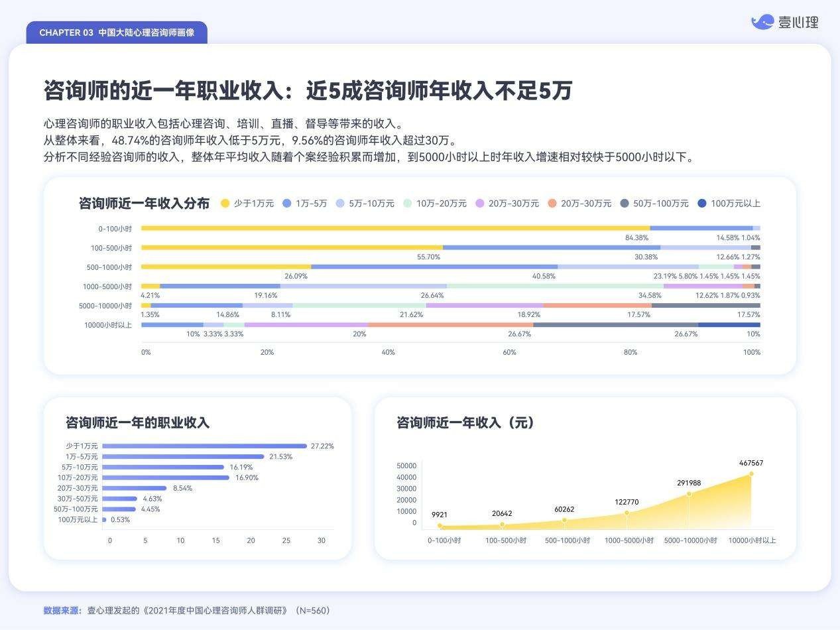
Task: Click the 1000-5000/小时 row label in distribution chart
Action: coord(107,286)
